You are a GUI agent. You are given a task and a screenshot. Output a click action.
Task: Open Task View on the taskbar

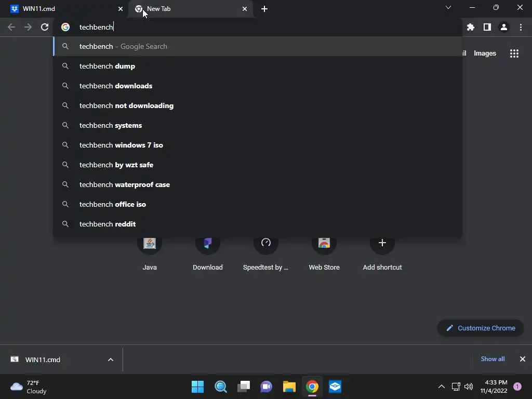(244, 387)
